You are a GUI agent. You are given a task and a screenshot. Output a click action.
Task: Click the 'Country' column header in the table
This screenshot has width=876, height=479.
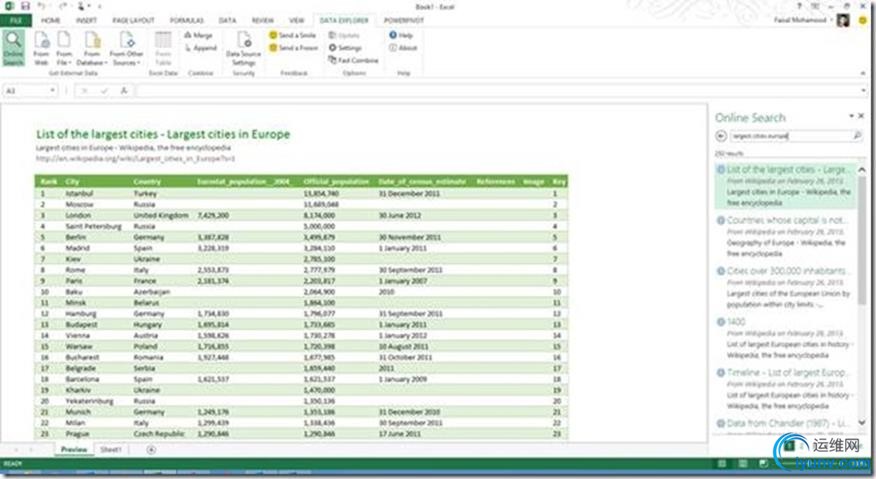(147, 182)
